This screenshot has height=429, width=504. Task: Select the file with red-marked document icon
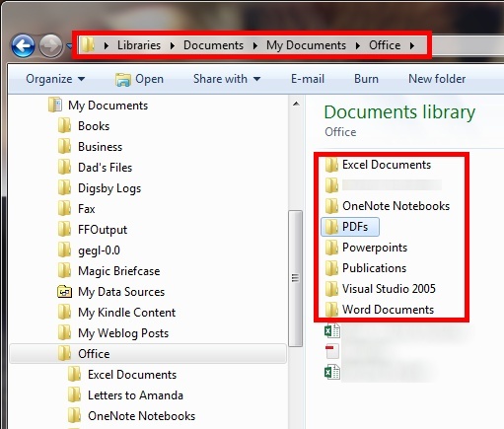pos(332,351)
